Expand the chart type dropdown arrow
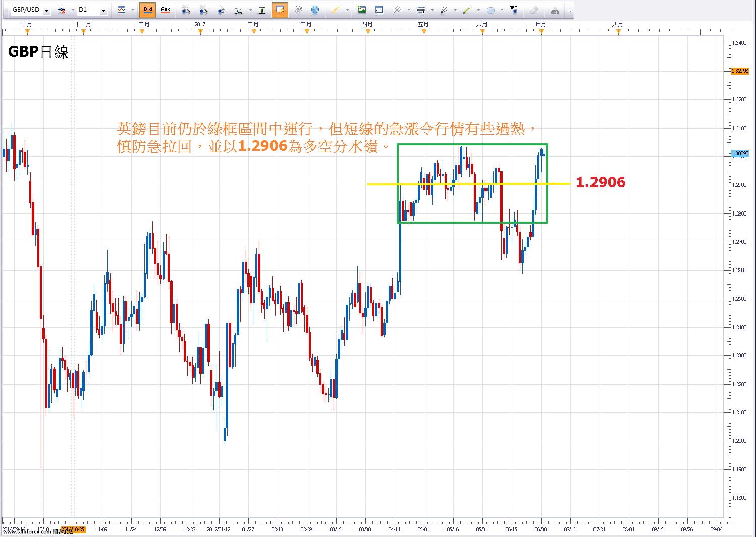 tap(133, 10)
